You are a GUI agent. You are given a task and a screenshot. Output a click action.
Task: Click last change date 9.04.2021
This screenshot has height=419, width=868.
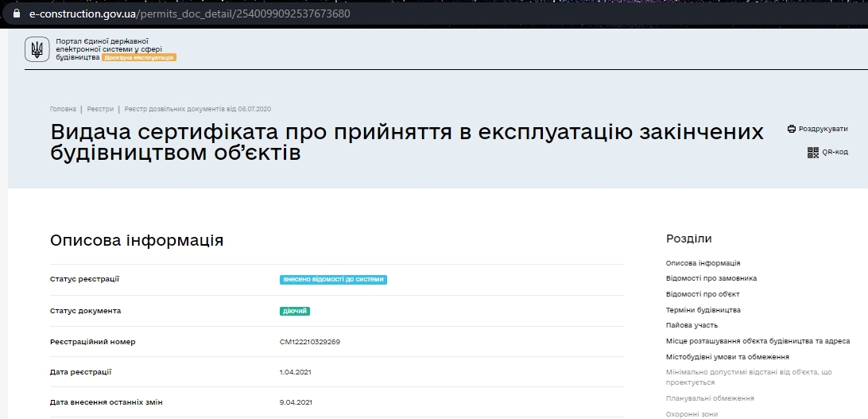pyautogui.click(x=296, y=402)
